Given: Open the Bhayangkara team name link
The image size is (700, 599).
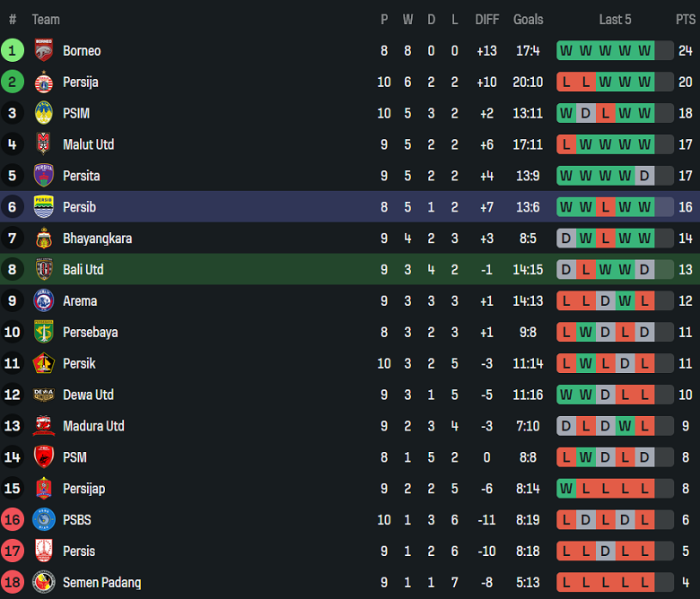Looking at the screenshot, I should (x=97, y=239).
